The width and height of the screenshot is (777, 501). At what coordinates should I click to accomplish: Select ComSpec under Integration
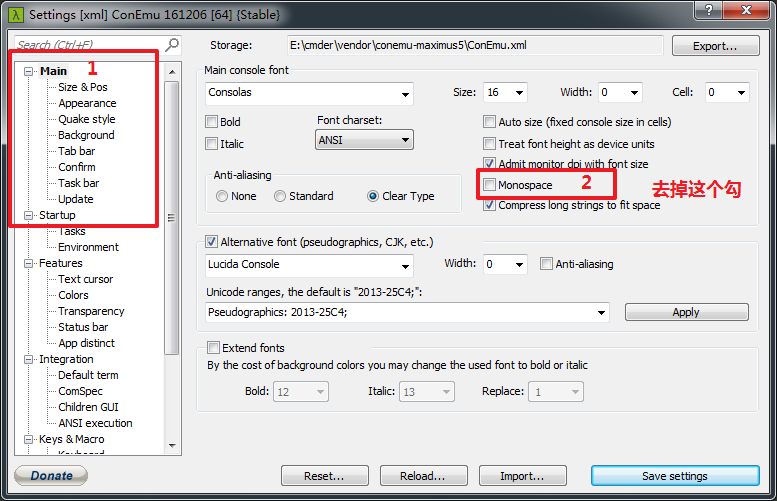[80, 391]
